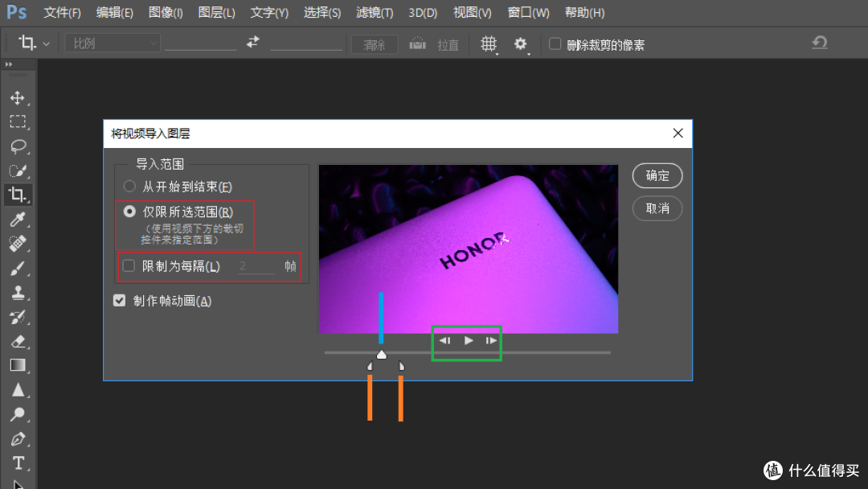The width and height of the screenshot is (868, 489).
Task: Click the crop width input field
Action: (201, 43)
